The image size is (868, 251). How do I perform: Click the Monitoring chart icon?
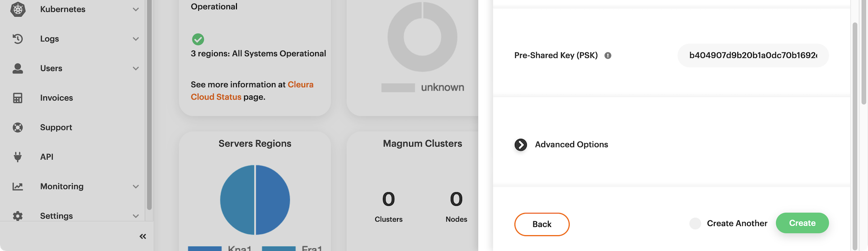(18, 186)
